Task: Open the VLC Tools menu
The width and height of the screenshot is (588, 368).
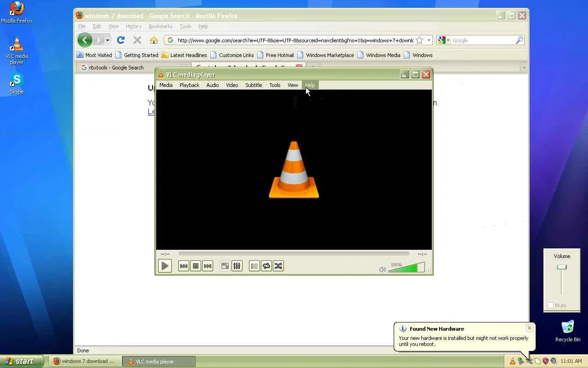Action: [275, 85]
